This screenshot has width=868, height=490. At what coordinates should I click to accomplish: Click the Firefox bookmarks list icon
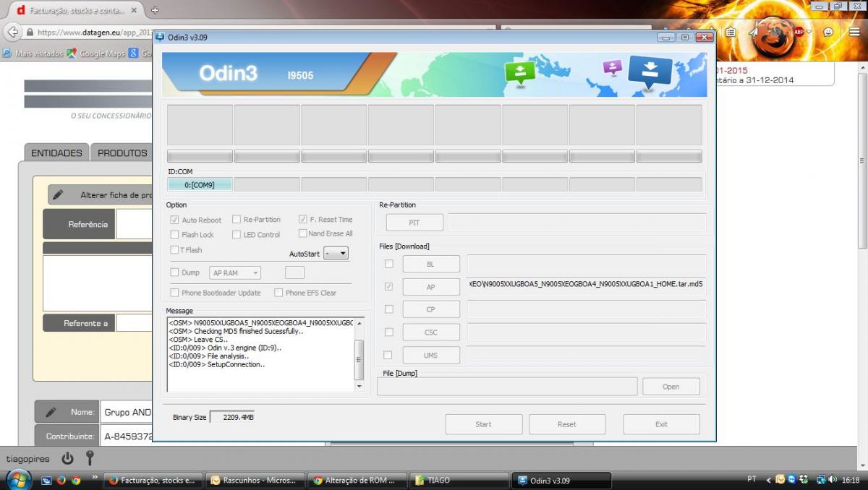coord(731,32)
